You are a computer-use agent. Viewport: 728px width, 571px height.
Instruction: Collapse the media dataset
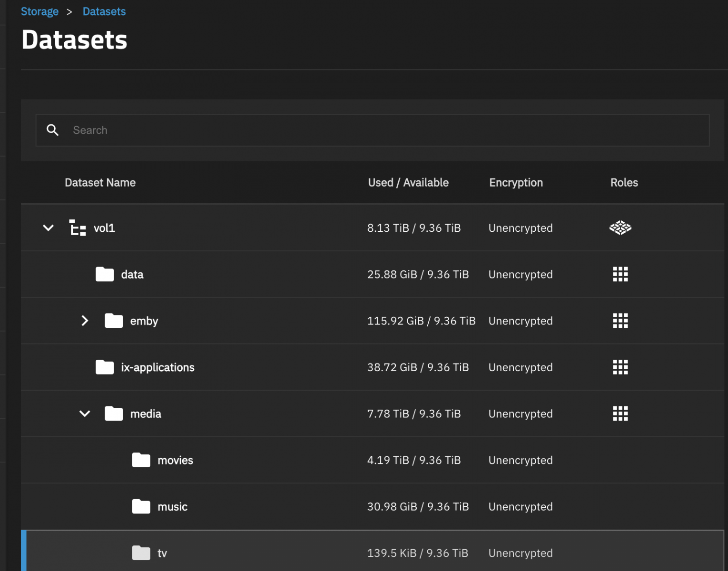pos(85,413)
